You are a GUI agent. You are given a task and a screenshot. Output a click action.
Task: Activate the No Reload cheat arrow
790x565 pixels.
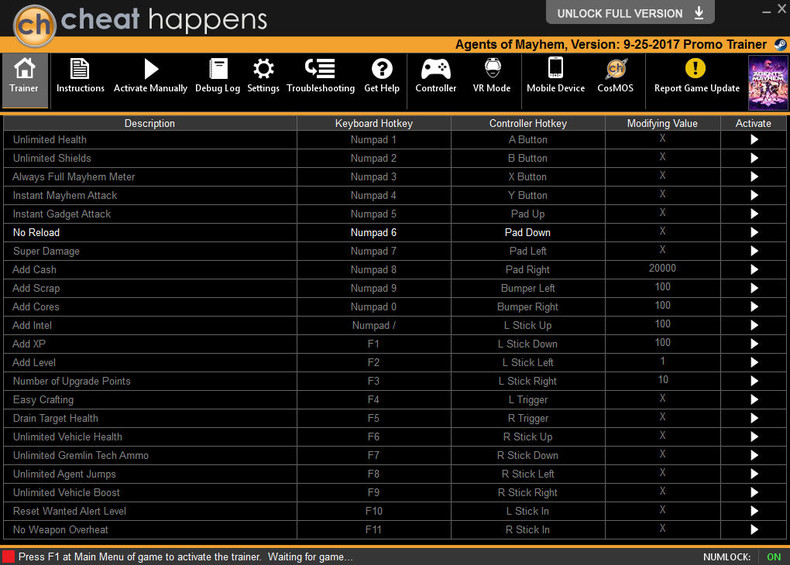click(754, 232)
